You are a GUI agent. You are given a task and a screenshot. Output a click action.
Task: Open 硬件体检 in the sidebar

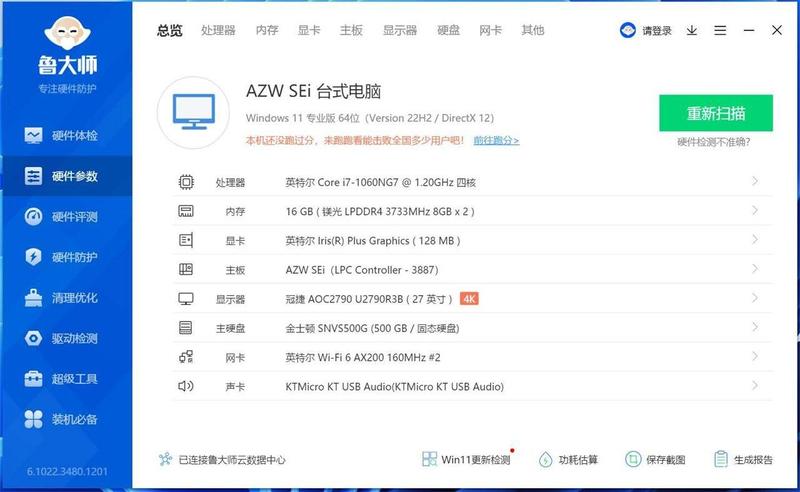click(x=67, y=135)
